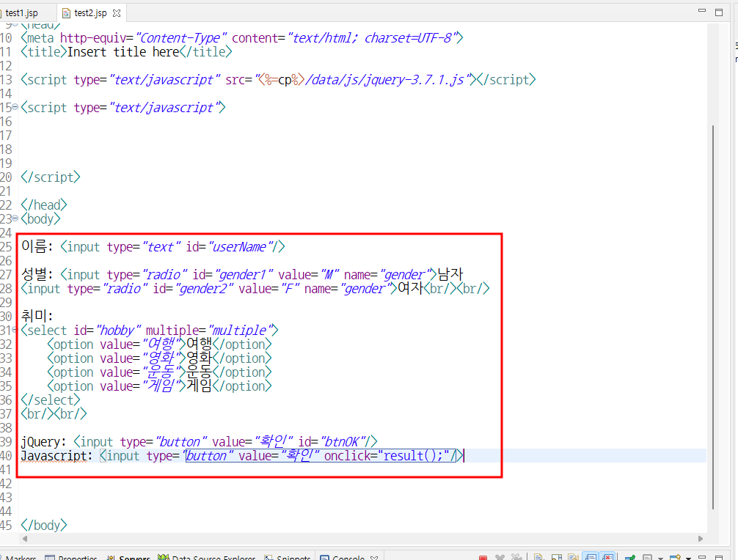The height and width of the screenshot is (560, 738).
Task: Click the JSP file icon on test2.jsp tab
Action: click(66, 13)
